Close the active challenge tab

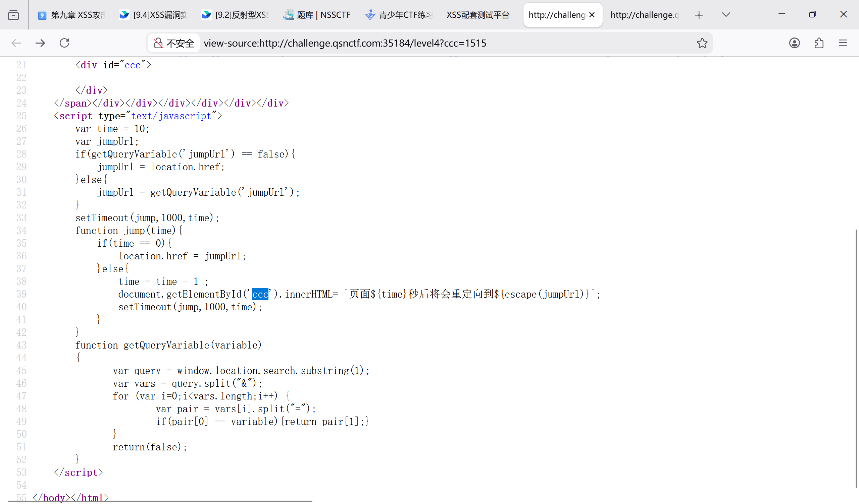point(592,15)
